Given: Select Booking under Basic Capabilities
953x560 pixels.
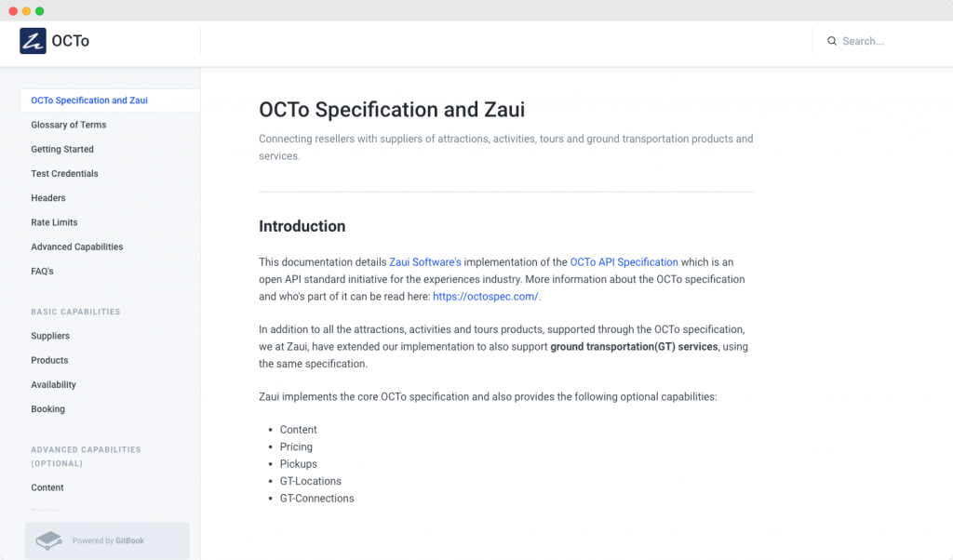Looking at the screenshot, I should (x=47, y=408).
